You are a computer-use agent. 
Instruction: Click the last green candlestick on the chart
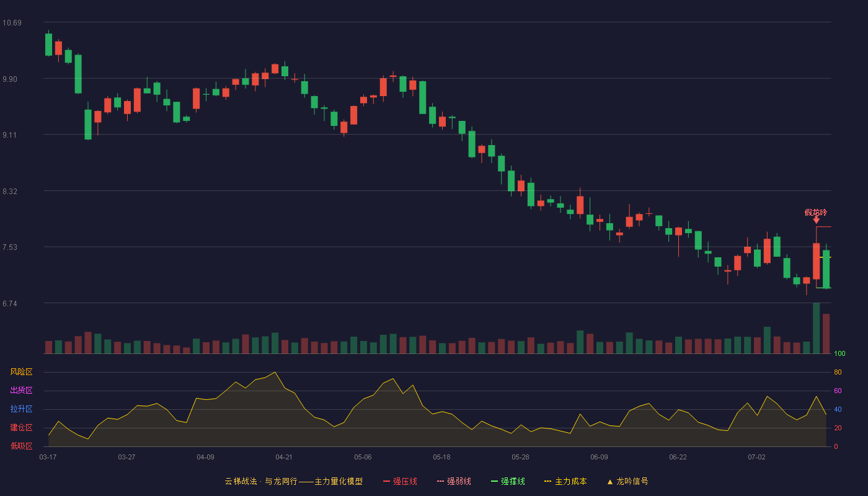pos(826,269)
